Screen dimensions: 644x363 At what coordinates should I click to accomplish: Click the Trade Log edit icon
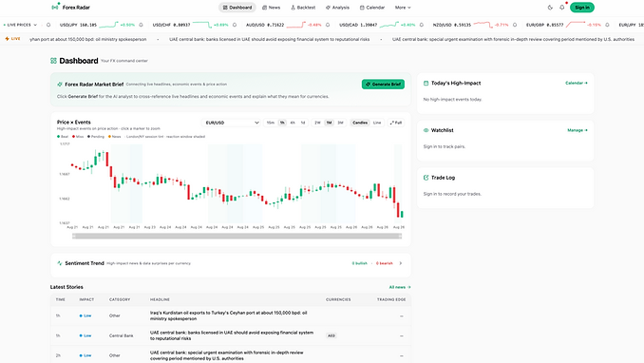(x=426, y=178)
